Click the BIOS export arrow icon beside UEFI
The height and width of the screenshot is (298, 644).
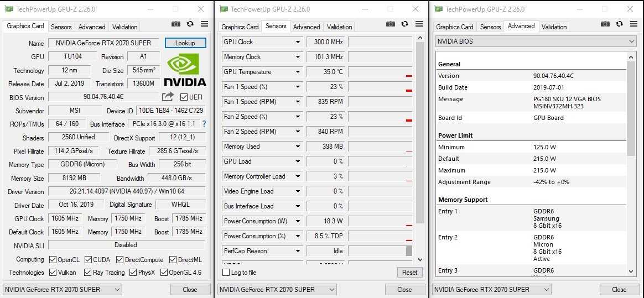(x=168, y=97)
